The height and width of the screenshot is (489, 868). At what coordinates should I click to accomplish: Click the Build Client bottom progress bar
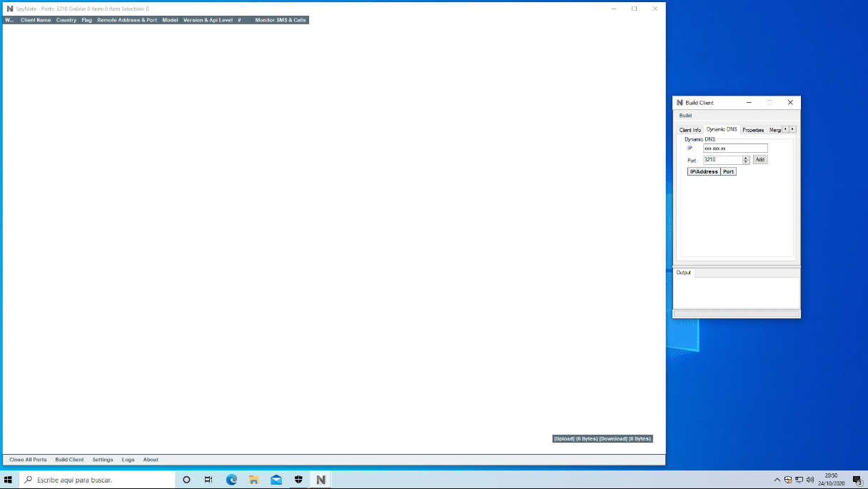736,313
